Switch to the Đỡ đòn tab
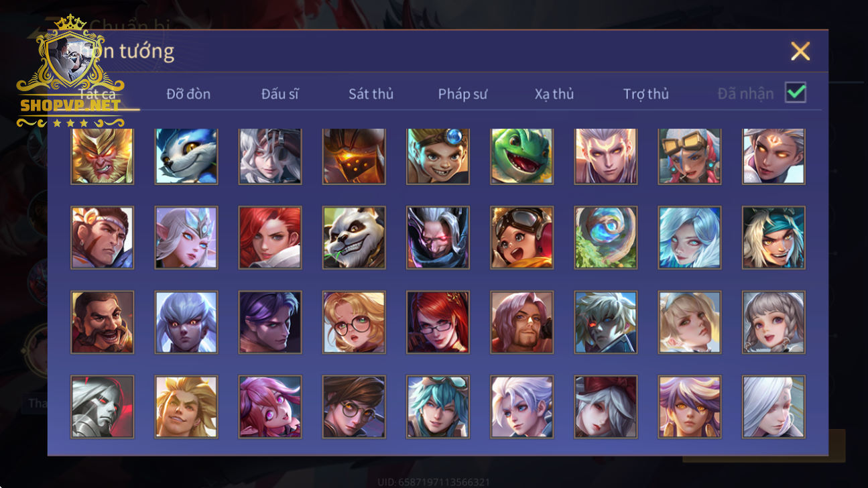Screen dimensions: 868x488 click(188, 94)
